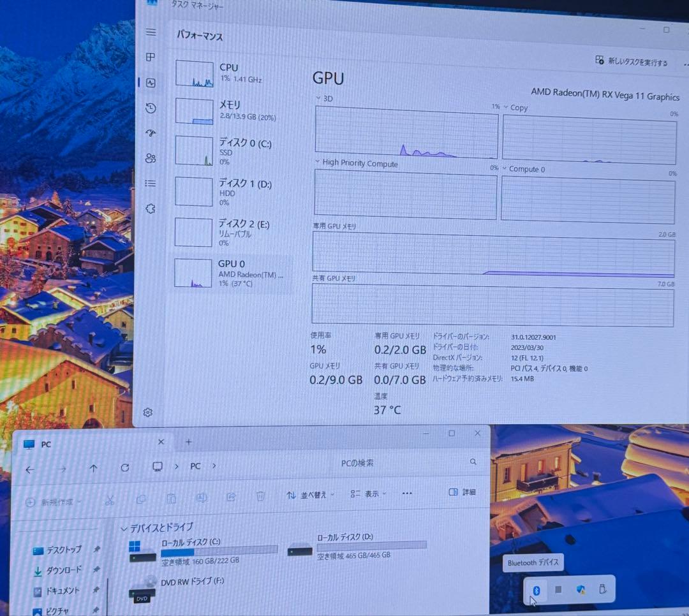Open the 表示 view menu in Explorer
The height and width of the screenshot is (616, 689).
pos(369,494)
